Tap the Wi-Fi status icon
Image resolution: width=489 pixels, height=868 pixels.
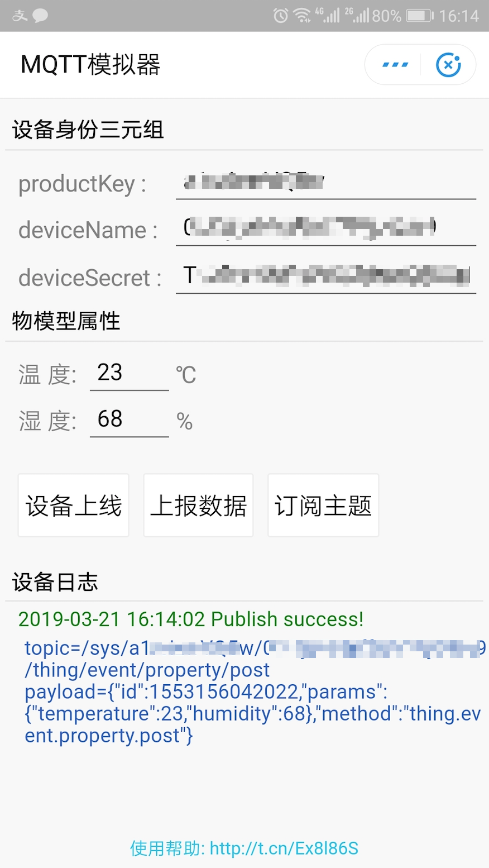click(302, 16)
